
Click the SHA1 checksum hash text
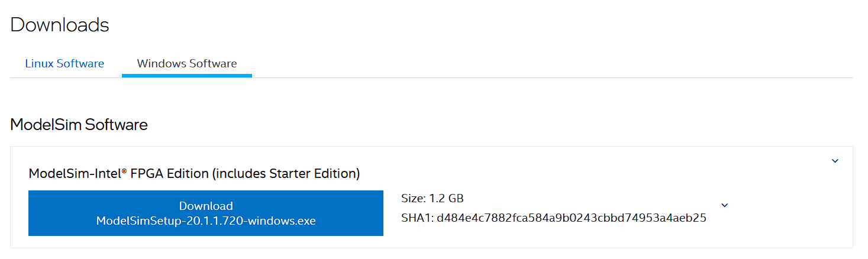[x=571, y=218]
